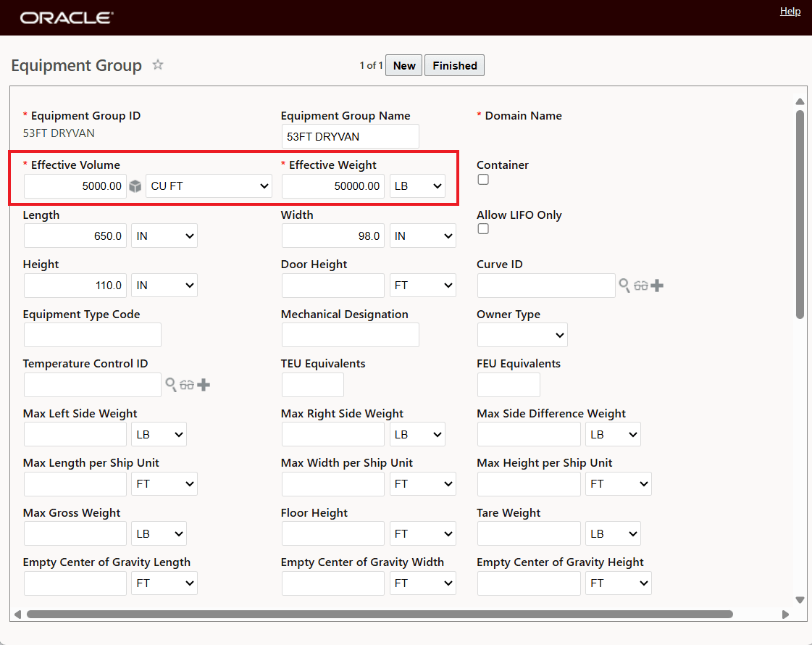The width and height of the screenshot is (812, 645).
Task: Click the 53FT DRYVAN Equipment Group ID text
Action: coord(59,133)
